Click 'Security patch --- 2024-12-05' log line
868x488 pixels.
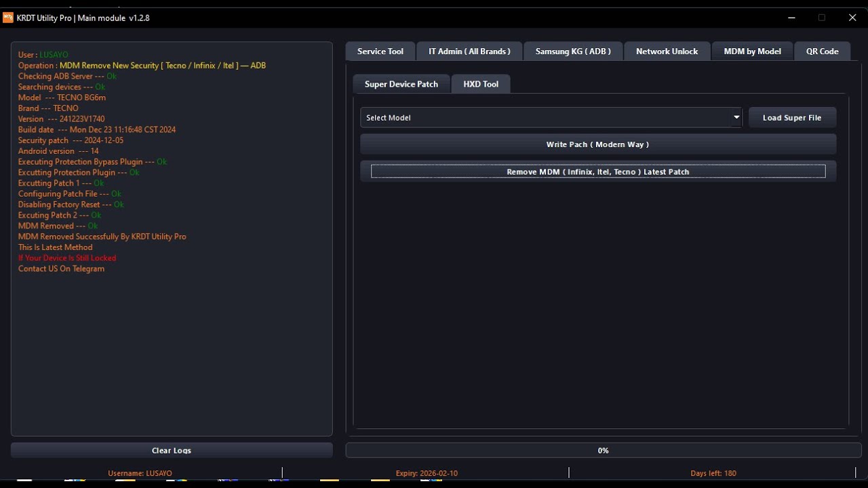click(71, 140)
